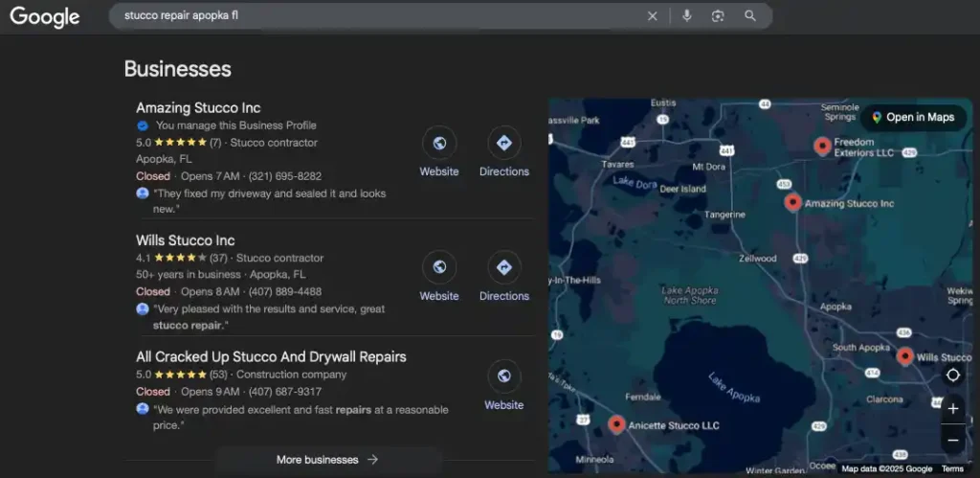Open in Maps button
980x478 pixels.
point(914,118)
